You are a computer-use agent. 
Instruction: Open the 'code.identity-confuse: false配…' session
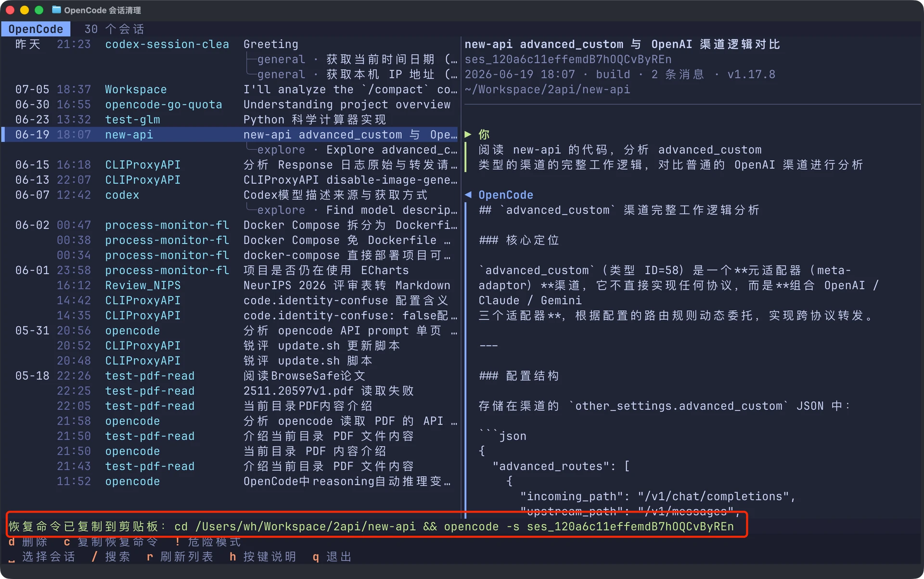[230, 315]
